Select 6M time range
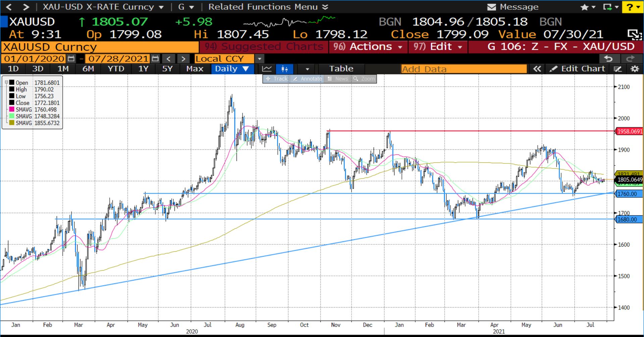 coord(88,69)
